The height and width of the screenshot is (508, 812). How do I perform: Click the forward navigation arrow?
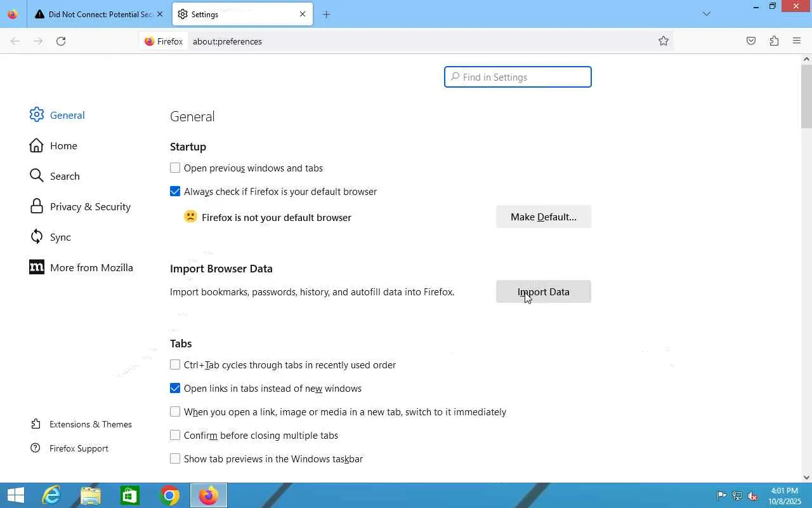pos(38,41)
